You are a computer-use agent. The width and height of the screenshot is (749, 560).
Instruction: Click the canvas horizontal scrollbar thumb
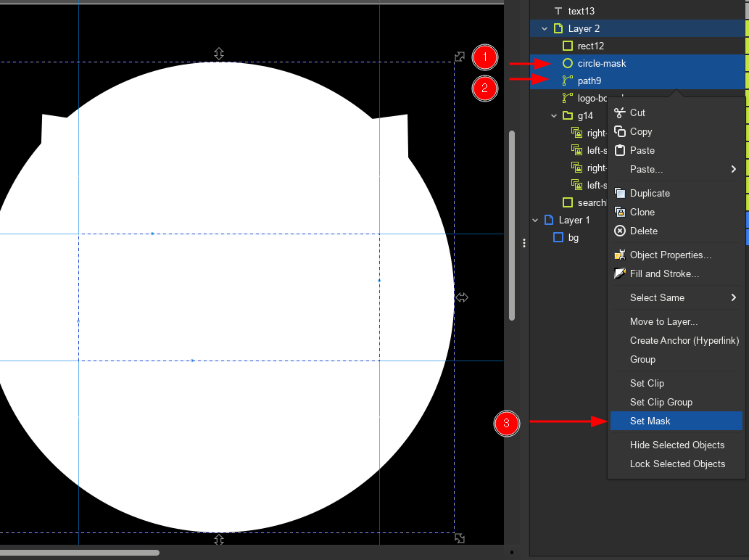point(79,553)
